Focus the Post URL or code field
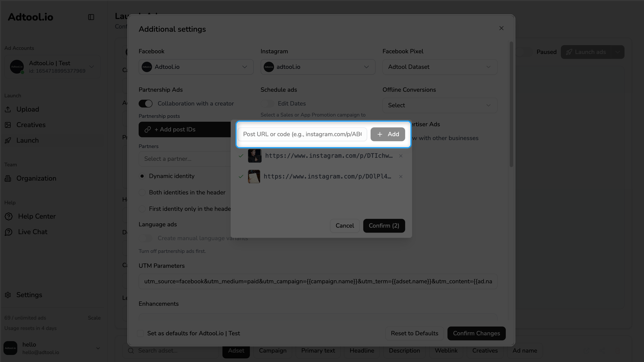This screenshot has width=644, height=362. click(x=302, y=134)
